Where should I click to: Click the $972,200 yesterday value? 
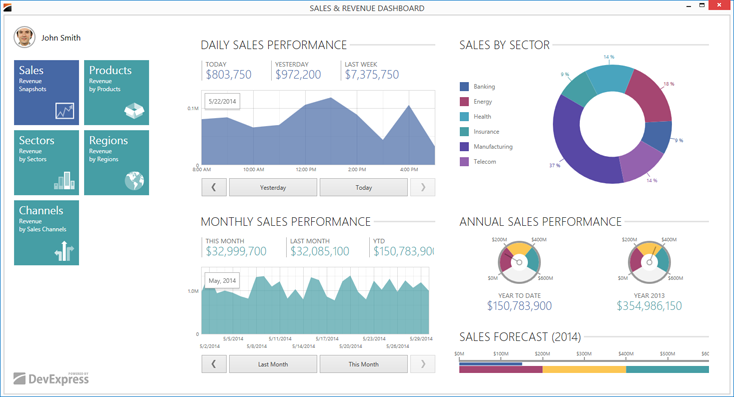[x=298, y=74]
